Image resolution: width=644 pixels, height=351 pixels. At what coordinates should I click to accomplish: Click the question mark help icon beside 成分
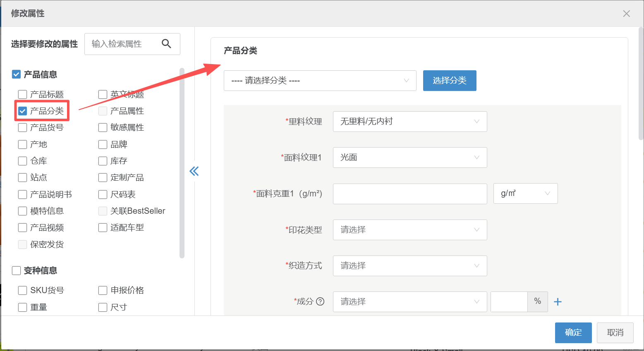(x=321, y=301)
